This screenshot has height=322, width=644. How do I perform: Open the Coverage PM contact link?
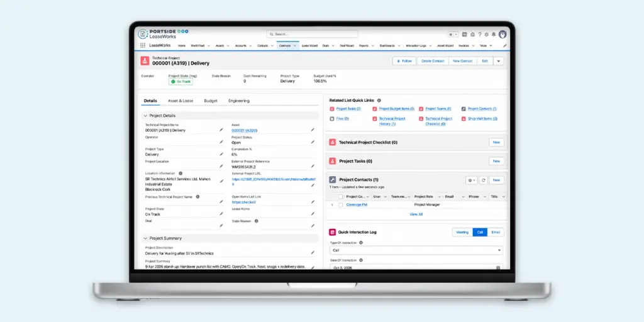click(357, 204)
